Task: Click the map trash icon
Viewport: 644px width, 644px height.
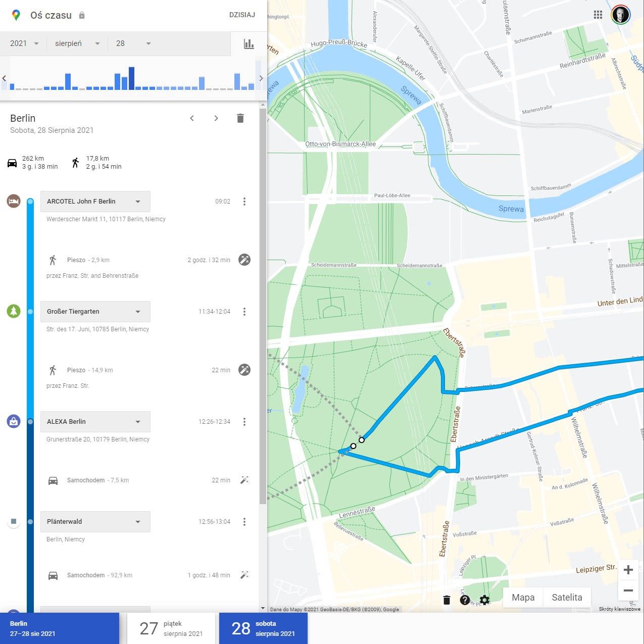Action: tap(447, 600)
